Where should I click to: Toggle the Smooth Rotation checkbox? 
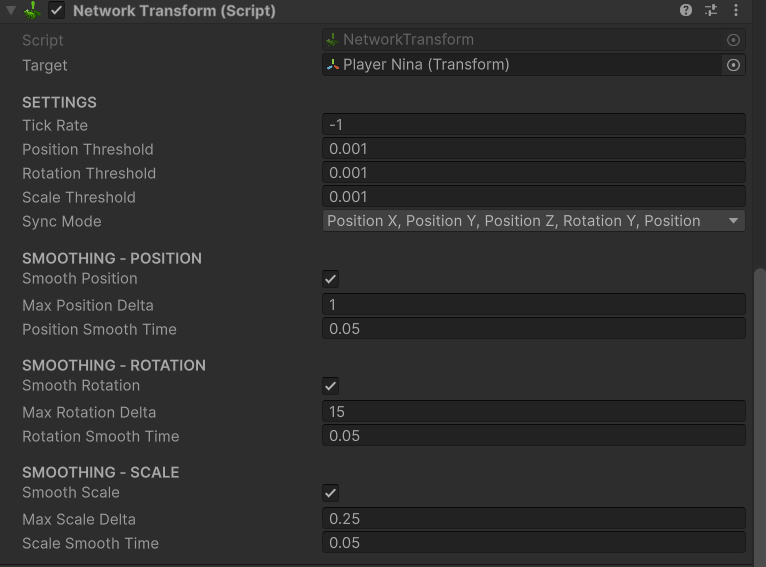coord(331,386)
